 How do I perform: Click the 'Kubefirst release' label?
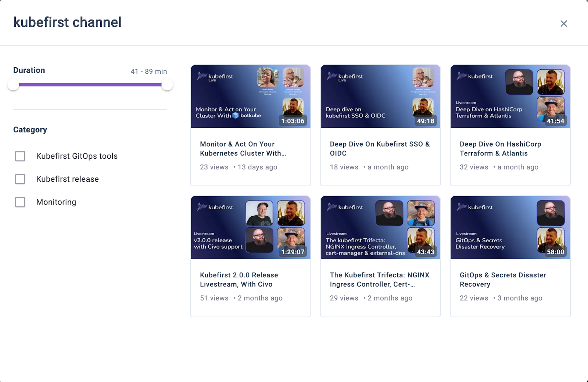tap(68, 179)
